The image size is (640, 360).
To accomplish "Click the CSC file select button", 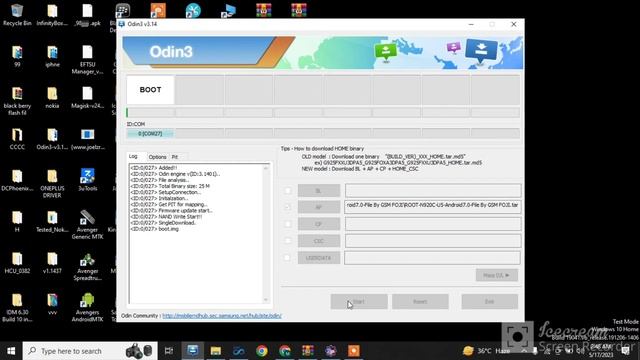I will pos(319,241).
